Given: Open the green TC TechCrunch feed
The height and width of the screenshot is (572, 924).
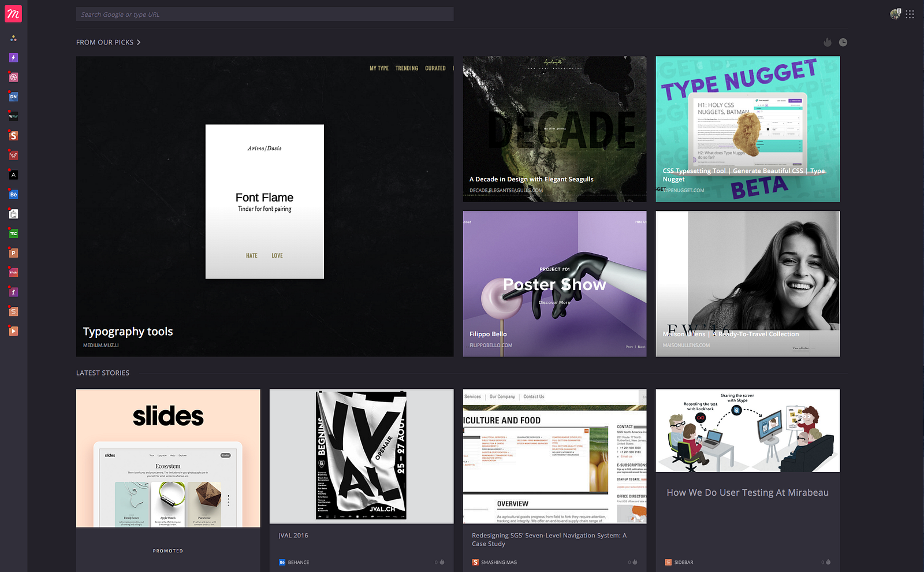Looking at the screenshot, I should point(13,233).
